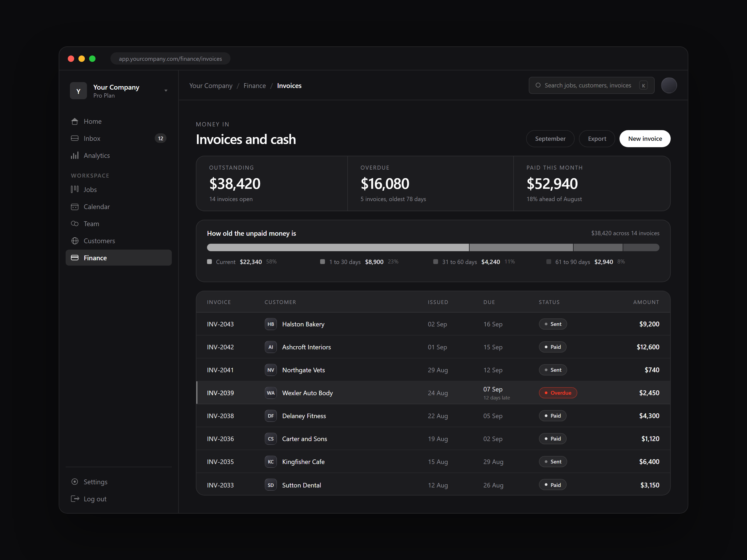The image size is (747, 560).
Task: Click the $740 amount for Northgate Vets
Action: [652, 370]
